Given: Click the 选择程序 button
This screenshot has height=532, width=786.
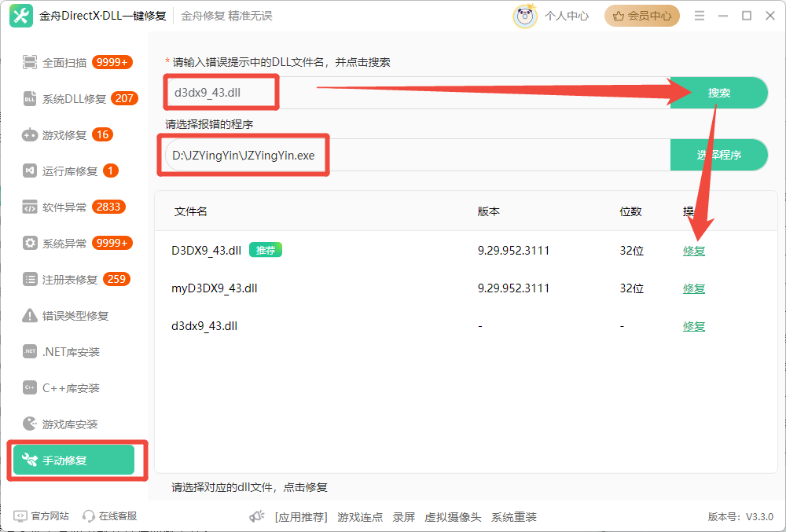Looking at the screenshot, I should (719, 155).
